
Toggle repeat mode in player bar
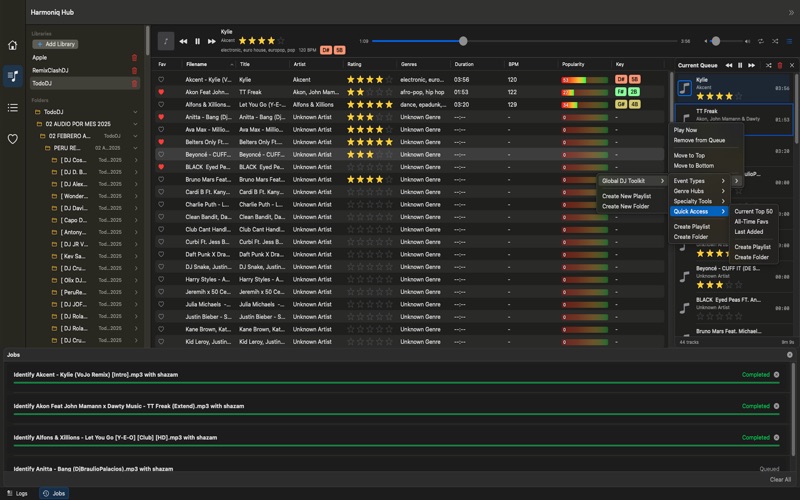click(x=761, y=41)
